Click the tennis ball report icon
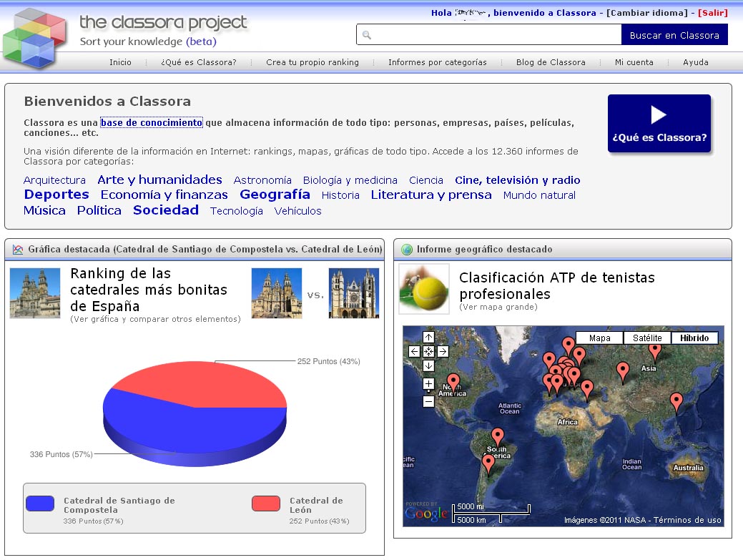Viewport: 743px width, 560px height. click(424, 289)
